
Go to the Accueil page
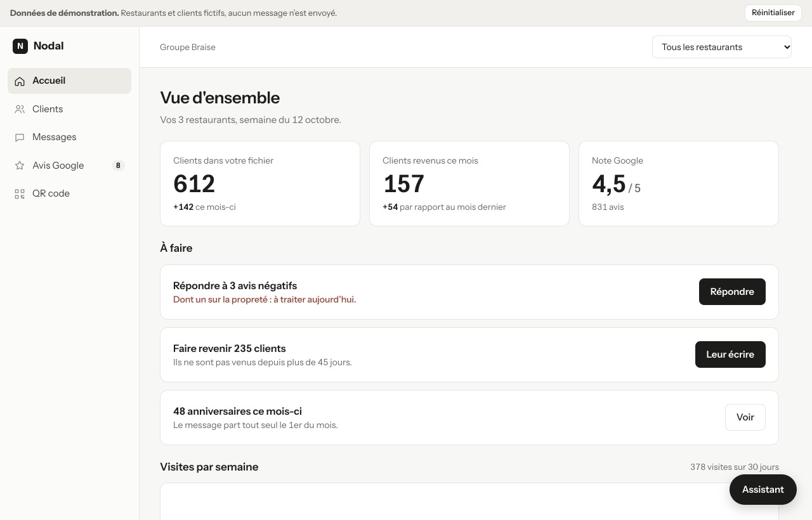click(x=69, y=81)
